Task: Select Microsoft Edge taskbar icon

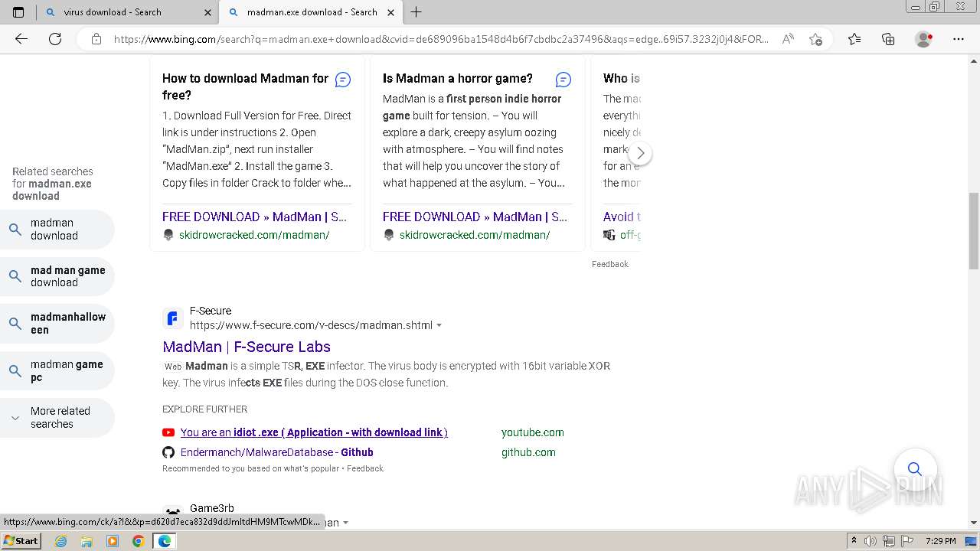Action: [165, 541]
